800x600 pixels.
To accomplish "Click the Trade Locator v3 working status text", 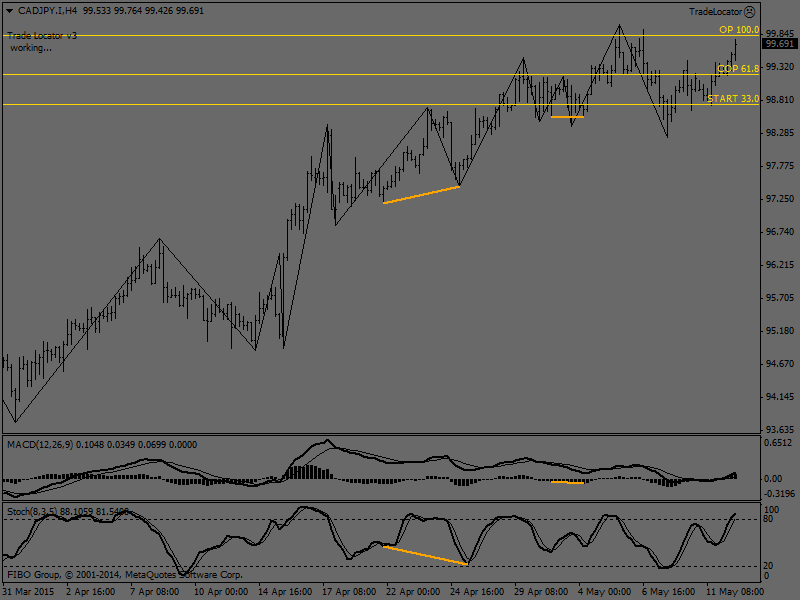I will pyautogui.click(x=42, y=41).
